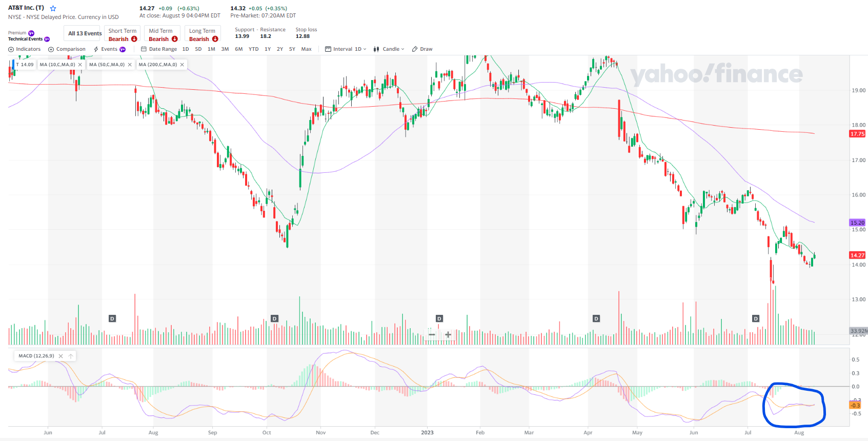Click the dividend marker near January 2023

tap(439, 318)
